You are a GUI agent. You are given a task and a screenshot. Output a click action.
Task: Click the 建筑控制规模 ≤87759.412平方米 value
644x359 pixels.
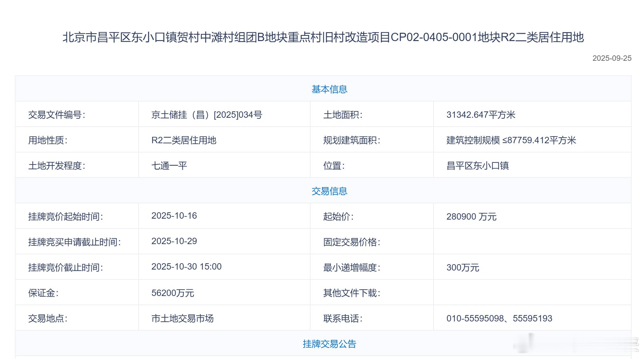click(x=511, y=140)
